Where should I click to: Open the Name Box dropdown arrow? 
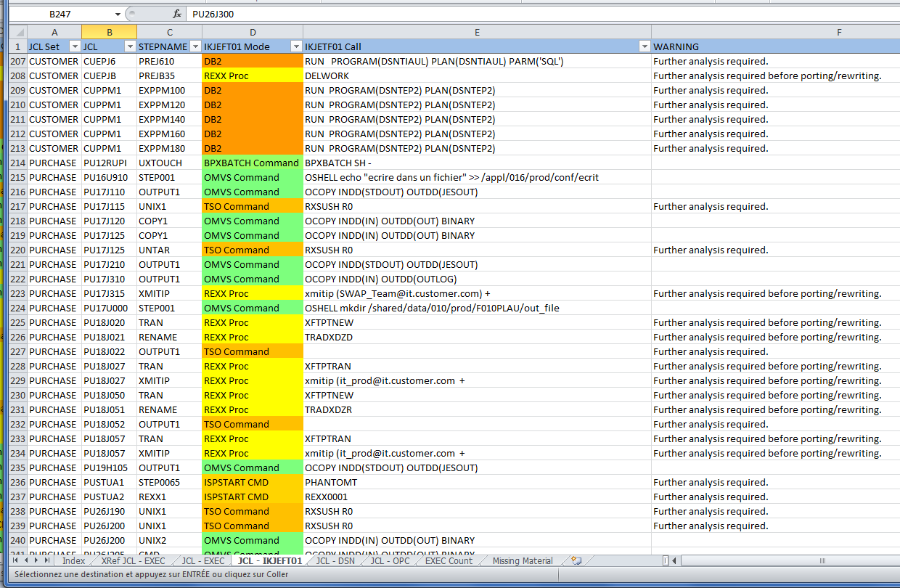[118, 14]
